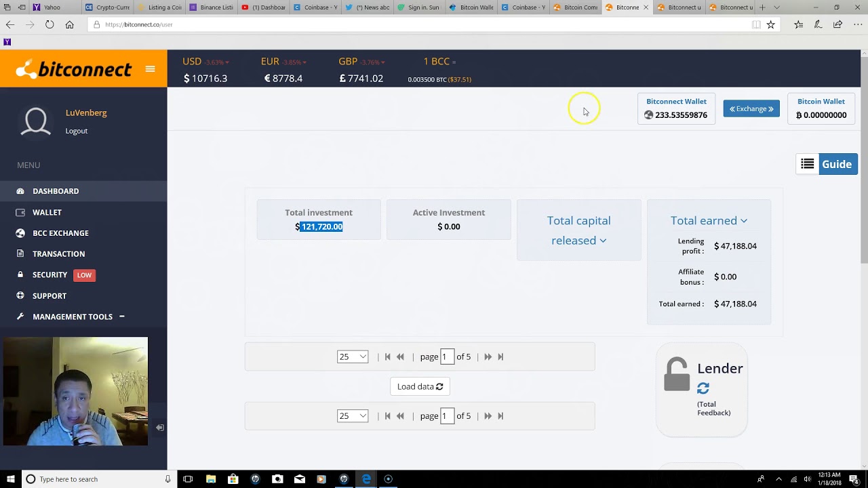This screenshot has height=488, width=868.
Task: Open the Windows Start menu
Action: [10, 479]
